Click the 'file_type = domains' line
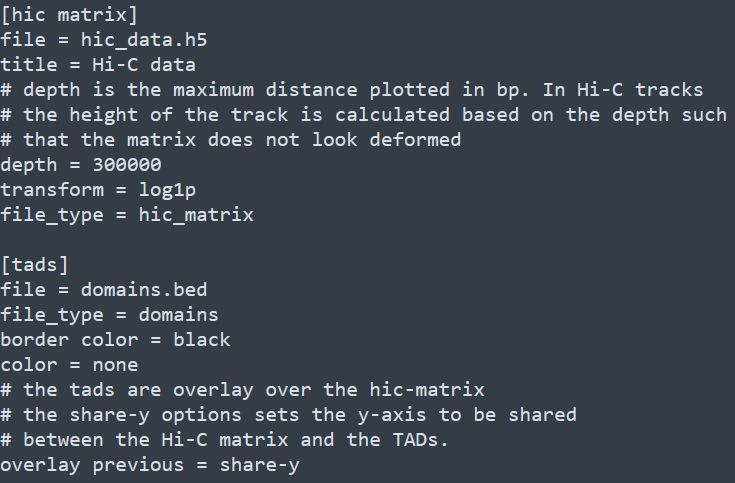This screenshot has height=483, width=735. 109,315
